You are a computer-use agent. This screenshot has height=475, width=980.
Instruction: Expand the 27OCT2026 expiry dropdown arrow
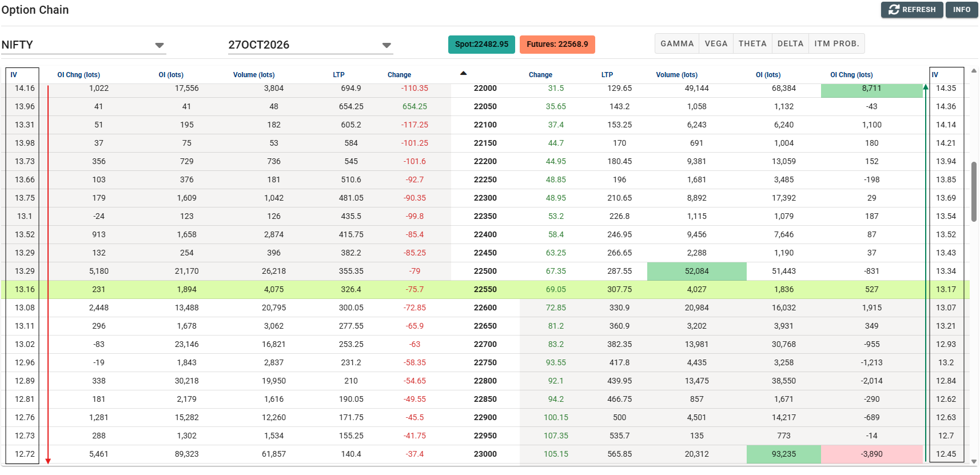[x=387, y=45]
